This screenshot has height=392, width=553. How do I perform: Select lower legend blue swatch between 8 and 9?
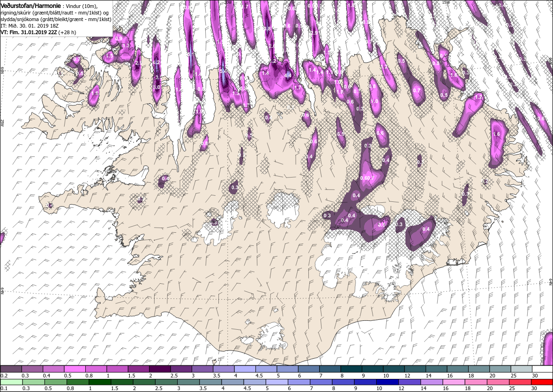(343, 382)
